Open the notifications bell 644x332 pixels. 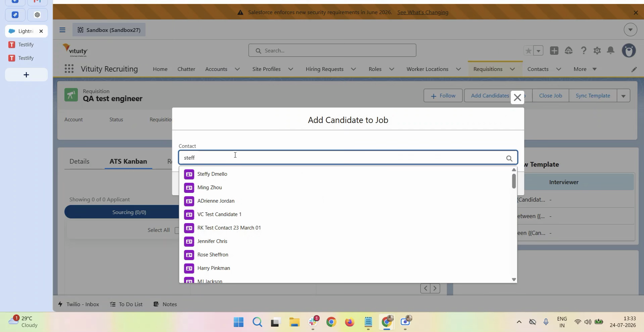click(x=611, y=51)
